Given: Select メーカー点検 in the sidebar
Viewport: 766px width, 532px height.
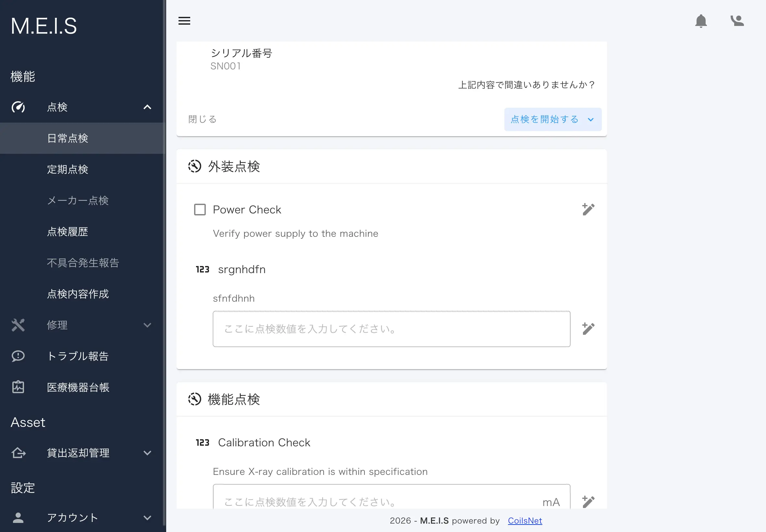Looking at the screenshot, I should (83, 200).
